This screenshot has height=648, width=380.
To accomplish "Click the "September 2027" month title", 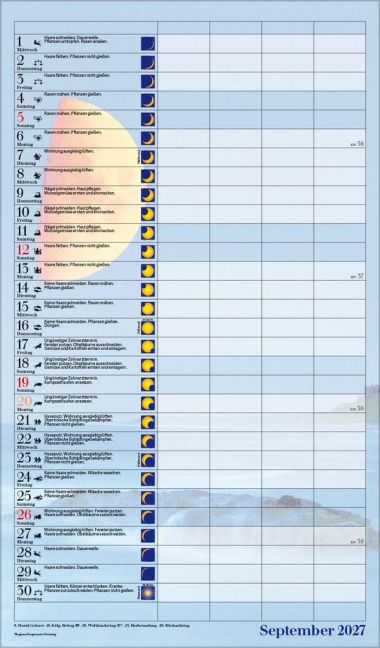I will coord(312,631).
